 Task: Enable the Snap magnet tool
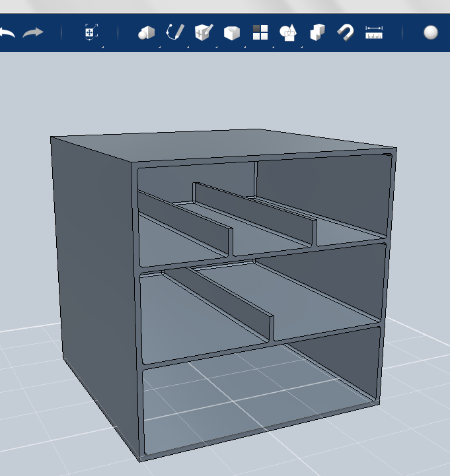345,32
